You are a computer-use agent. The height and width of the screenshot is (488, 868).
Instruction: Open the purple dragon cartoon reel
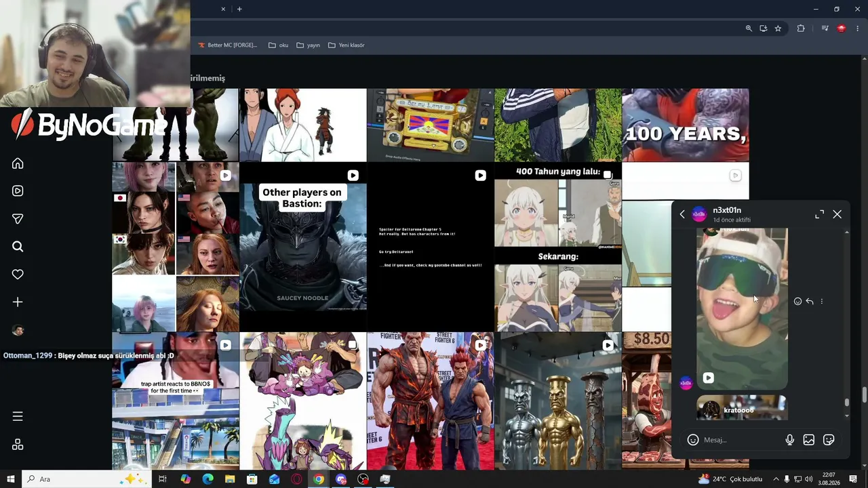(x=303, y=401)
